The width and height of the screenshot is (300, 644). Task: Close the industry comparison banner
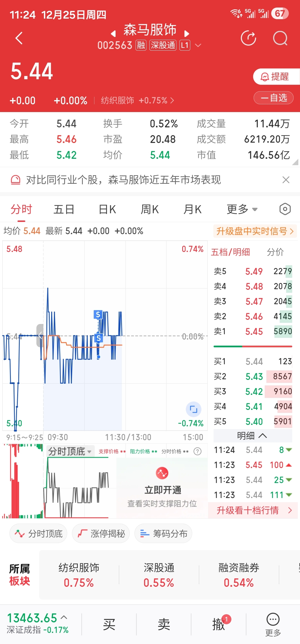pos(286,180)
